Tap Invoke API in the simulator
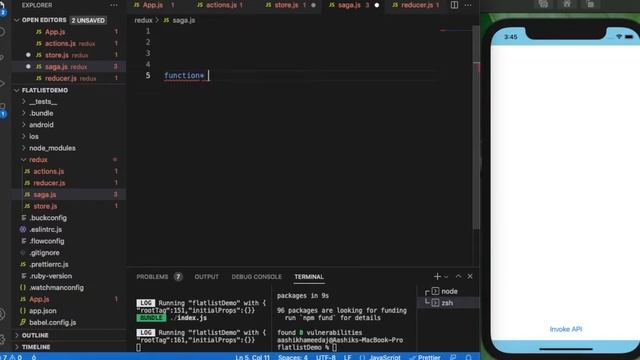Image resolution: width=640 pixels, height=360 pixels. coord(566,329)
